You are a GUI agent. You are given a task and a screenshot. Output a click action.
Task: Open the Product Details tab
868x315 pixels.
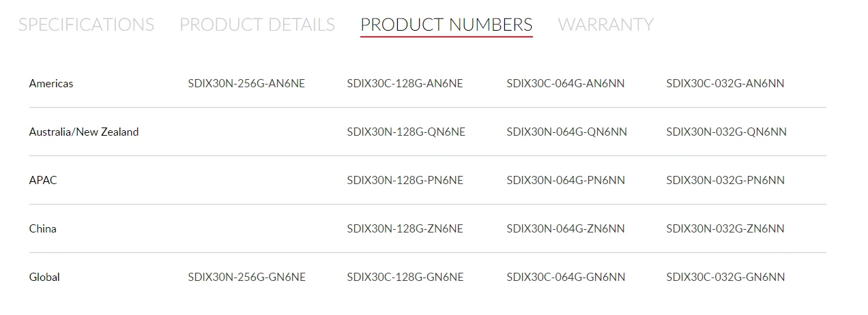pos(257,25)
